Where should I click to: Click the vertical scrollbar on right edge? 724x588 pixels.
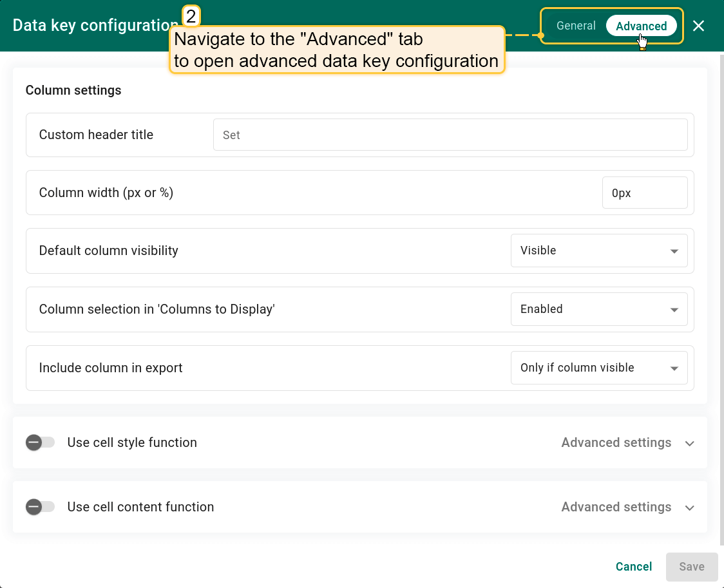[721, 296]
